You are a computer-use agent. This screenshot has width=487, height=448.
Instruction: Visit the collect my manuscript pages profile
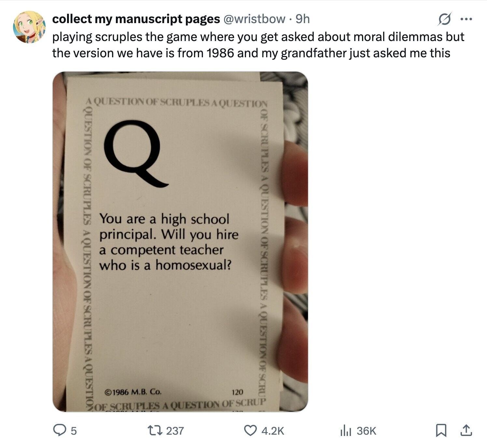point(136,19)
